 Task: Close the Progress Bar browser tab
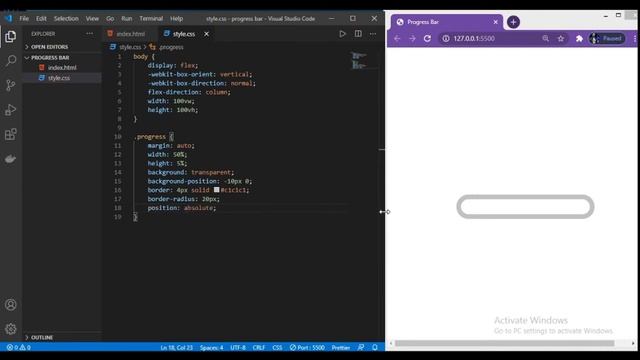496,22
